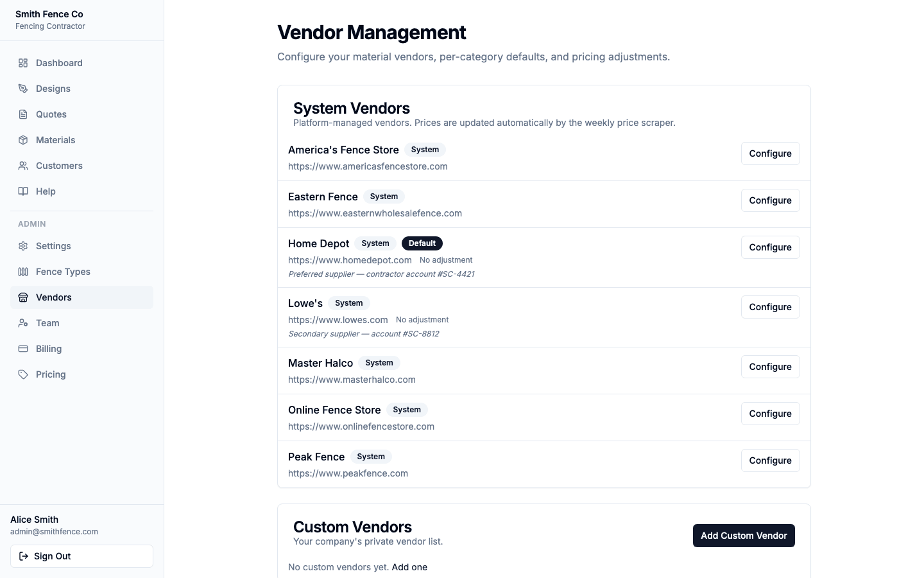Click the Peak Fence vendor name
Screen dimensions: 924x578
(316, 457)
